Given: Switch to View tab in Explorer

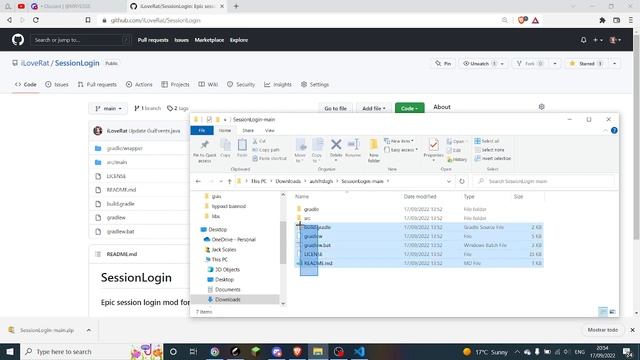Looking at the screenshot, I should [270, 131].
